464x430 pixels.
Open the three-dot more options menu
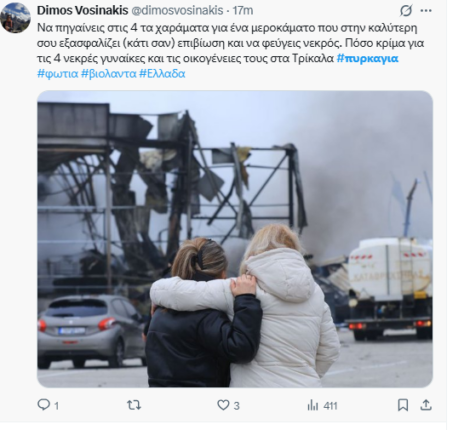(426, 11)
